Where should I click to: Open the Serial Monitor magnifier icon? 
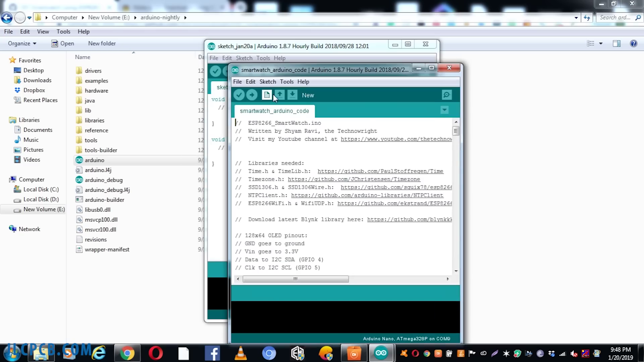[446, 95]
